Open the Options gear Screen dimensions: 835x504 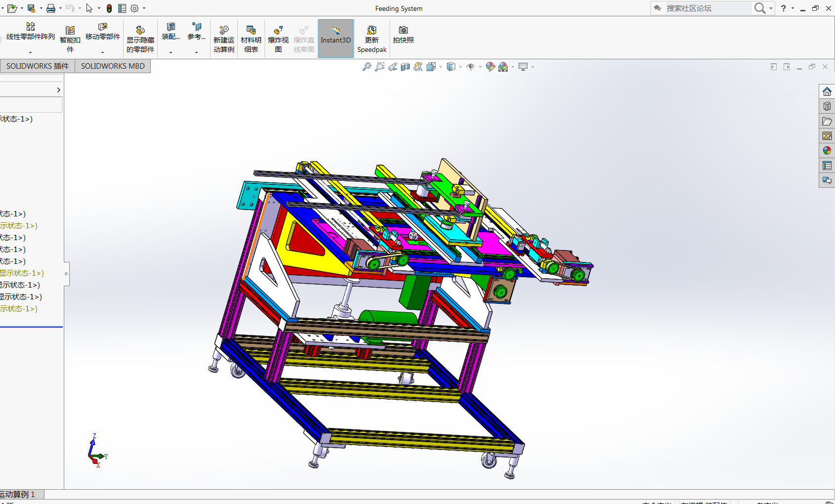[134, 8]
